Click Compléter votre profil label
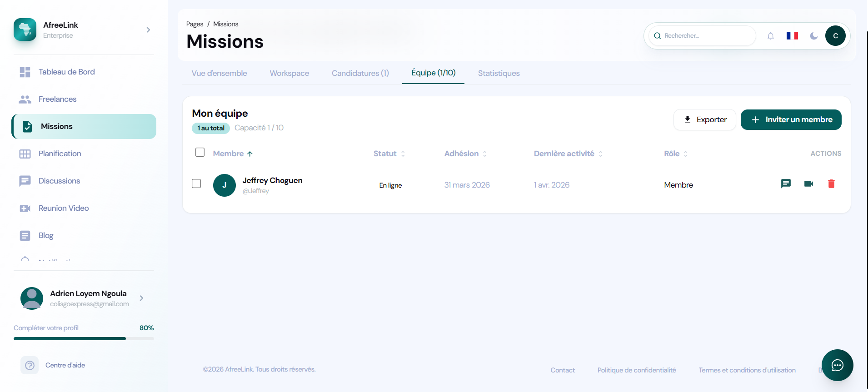 pos(46,328)
